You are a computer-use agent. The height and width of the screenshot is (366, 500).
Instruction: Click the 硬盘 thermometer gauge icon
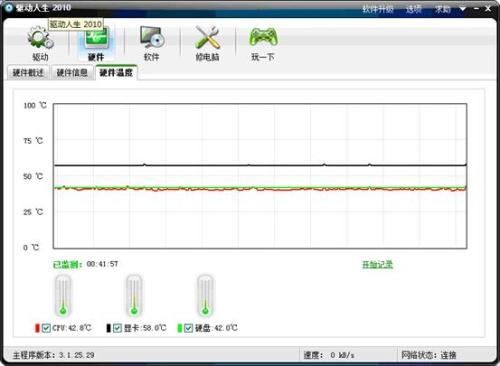pos(205,296)
